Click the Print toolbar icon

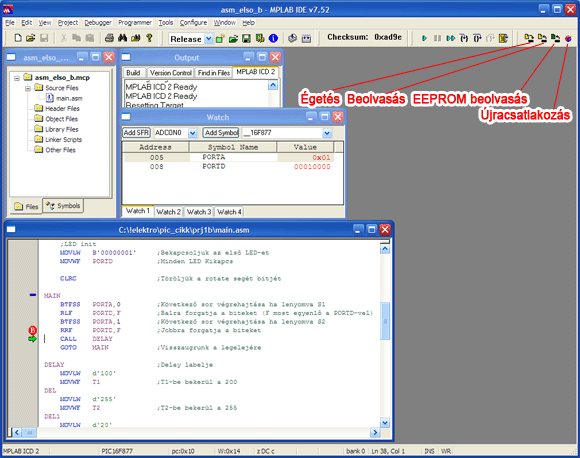(x=109, y=38)
